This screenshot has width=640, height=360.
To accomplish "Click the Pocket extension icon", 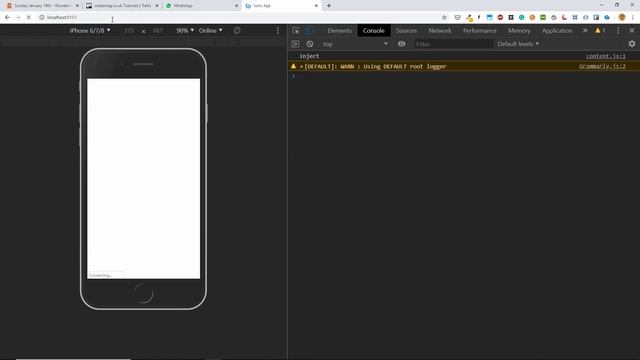I will [458, 18].
